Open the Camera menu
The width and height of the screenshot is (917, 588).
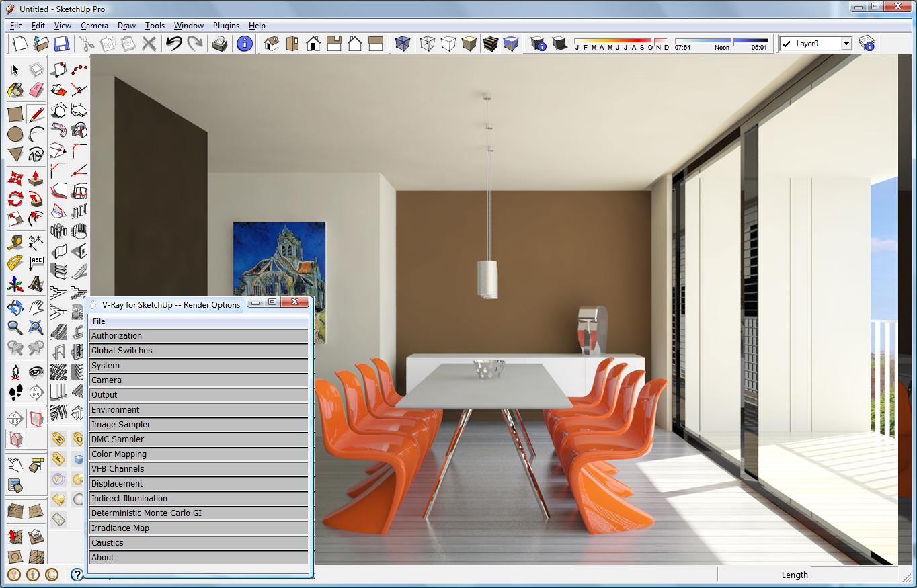[x=94, y=26]
